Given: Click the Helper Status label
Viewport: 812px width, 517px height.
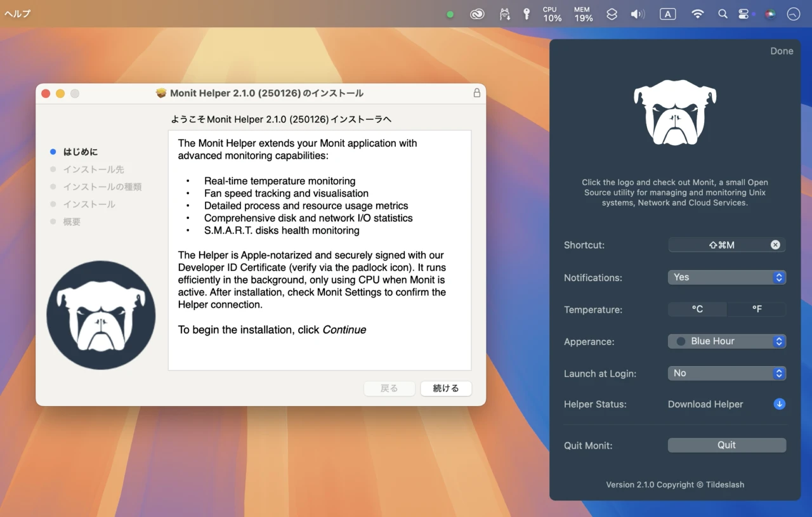Looking at the screenshot, I should point(595,404).
